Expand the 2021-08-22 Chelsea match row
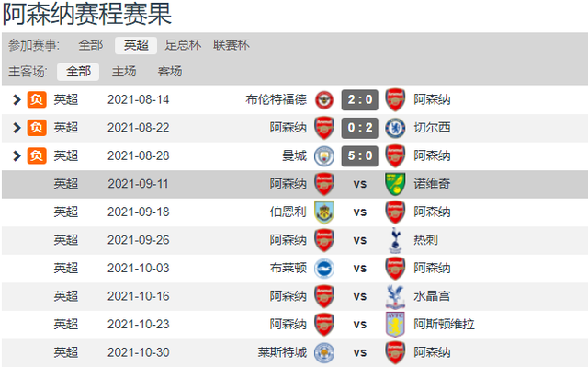This screenshot has height=367, width=588. point(17,128)
